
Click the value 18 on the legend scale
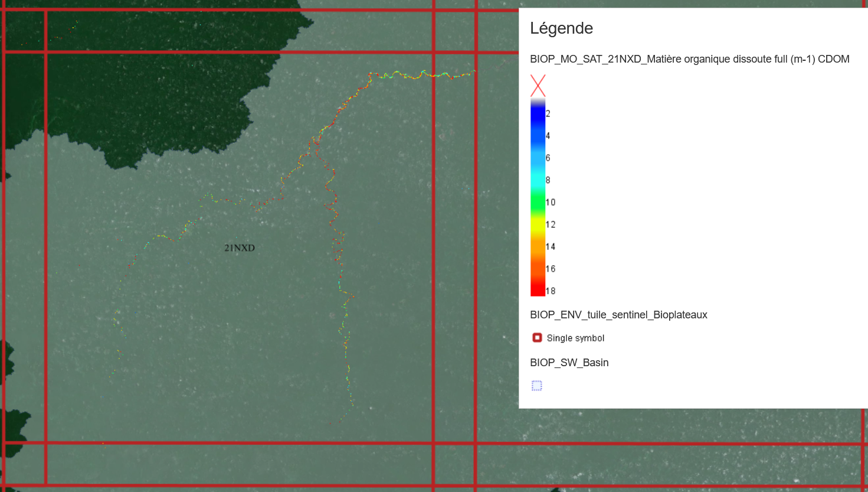[551, 291]
